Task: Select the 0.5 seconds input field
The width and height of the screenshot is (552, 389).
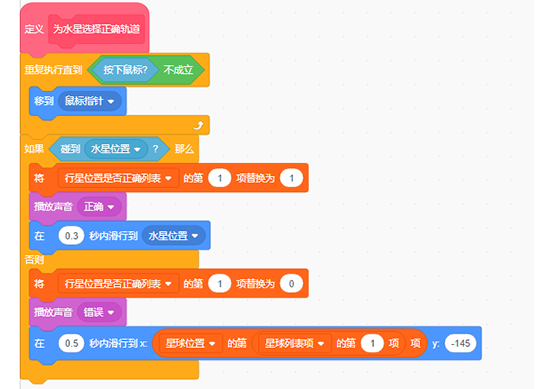Action: [71, 343]
